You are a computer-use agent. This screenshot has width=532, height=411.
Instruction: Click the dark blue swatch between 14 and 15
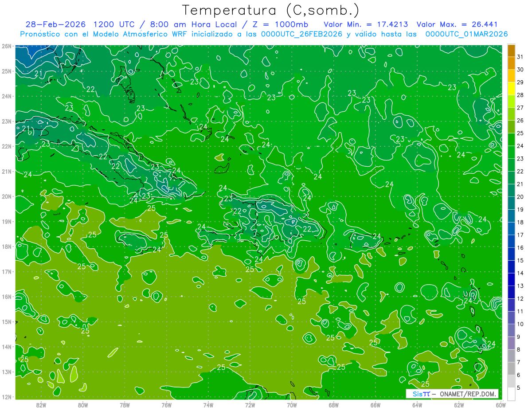pyautogui.click(x=511, y=266)
